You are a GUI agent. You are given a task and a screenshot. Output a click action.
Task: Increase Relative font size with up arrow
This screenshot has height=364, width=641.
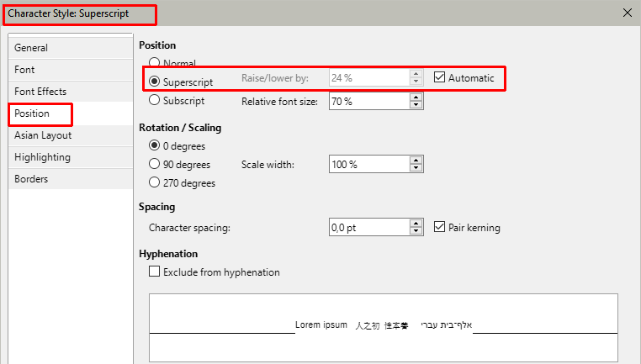[x=416, y=97]
